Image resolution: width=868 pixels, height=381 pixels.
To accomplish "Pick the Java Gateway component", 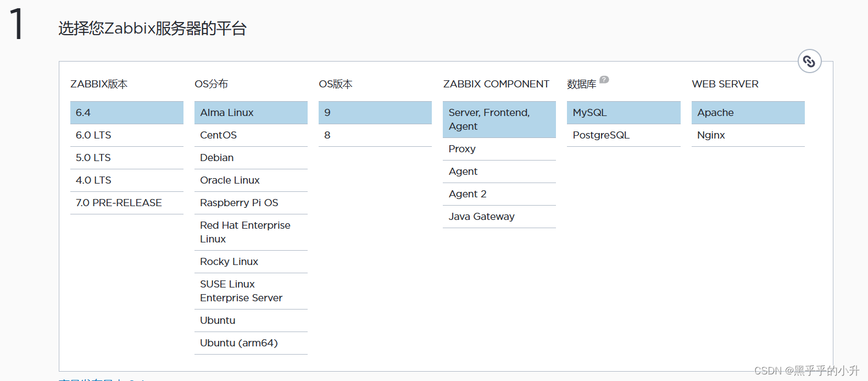I will tap(499, 217).
